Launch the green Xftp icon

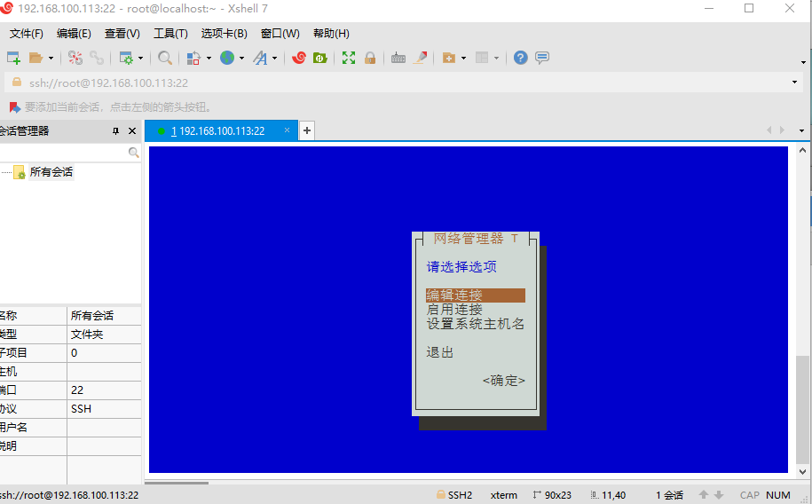coord(320,58)
